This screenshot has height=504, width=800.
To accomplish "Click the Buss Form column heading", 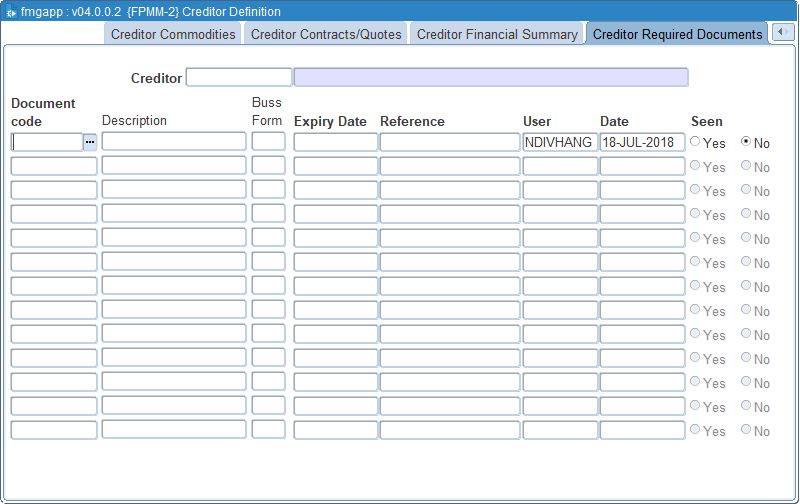I will coord(267,111).
